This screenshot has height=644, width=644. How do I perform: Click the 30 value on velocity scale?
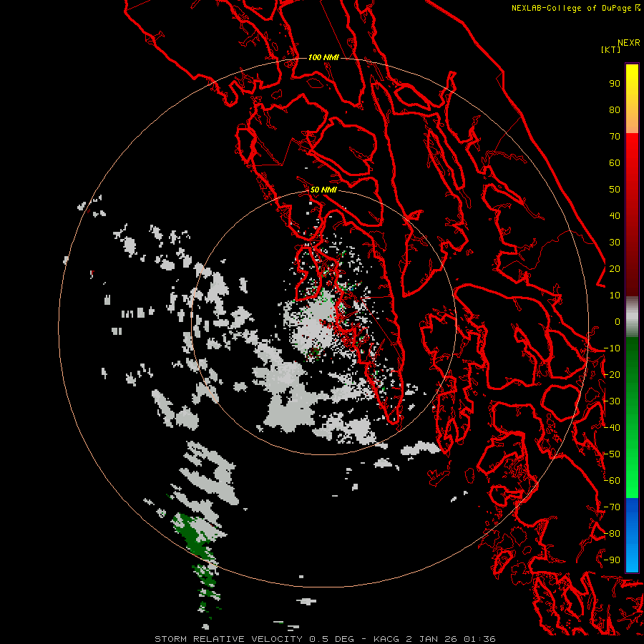(615, 243)
